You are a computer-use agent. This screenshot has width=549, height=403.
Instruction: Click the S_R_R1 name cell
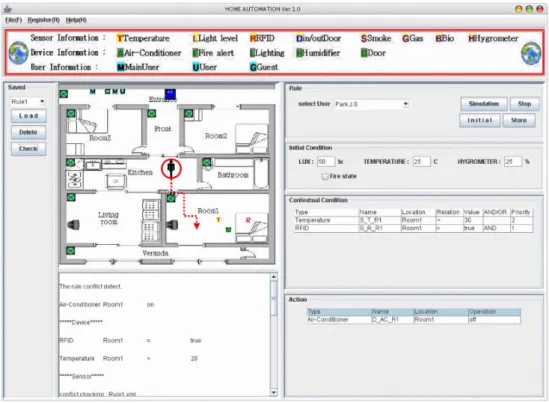[x=380, y=228]
